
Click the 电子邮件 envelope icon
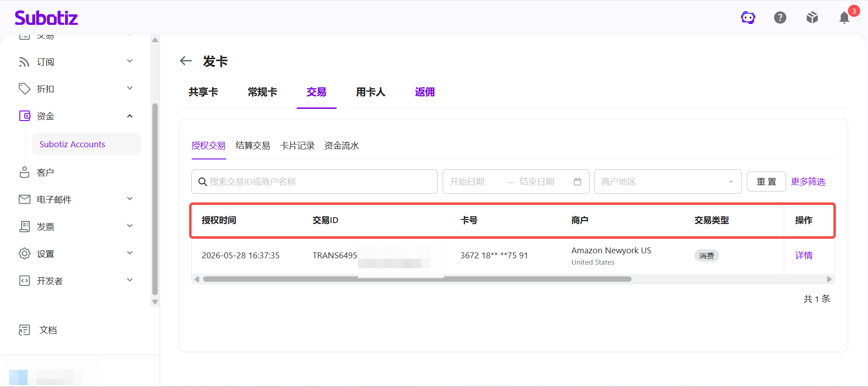point(24,199)
